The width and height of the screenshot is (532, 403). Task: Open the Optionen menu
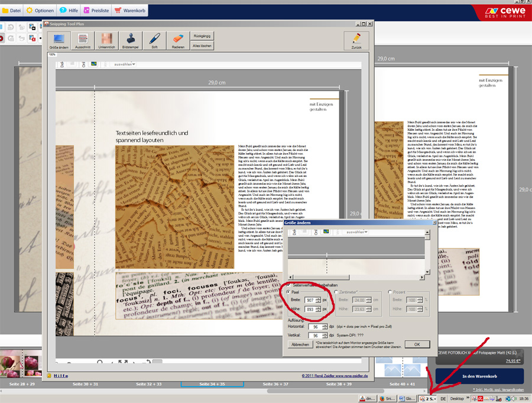pos(40,11)
